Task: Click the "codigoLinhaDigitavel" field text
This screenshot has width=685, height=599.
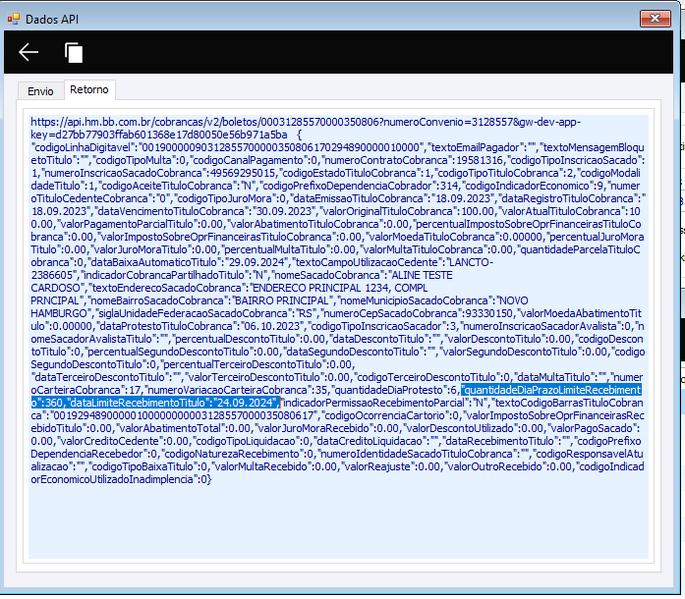Action: (85, 147)
